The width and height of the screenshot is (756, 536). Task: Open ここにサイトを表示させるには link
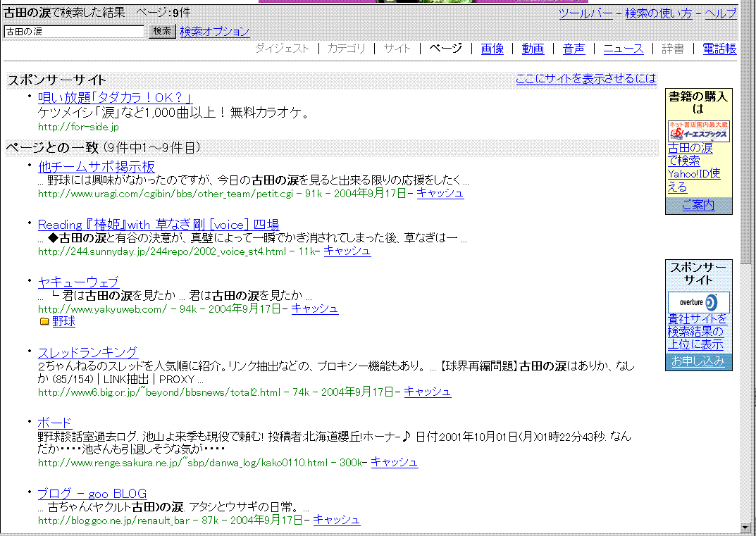point(585,79)
